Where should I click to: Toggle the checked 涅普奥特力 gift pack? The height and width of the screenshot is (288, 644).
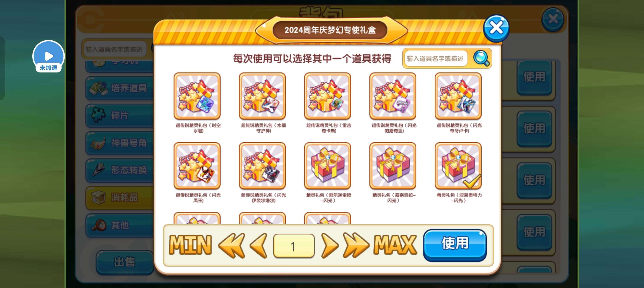coord(458,166)
